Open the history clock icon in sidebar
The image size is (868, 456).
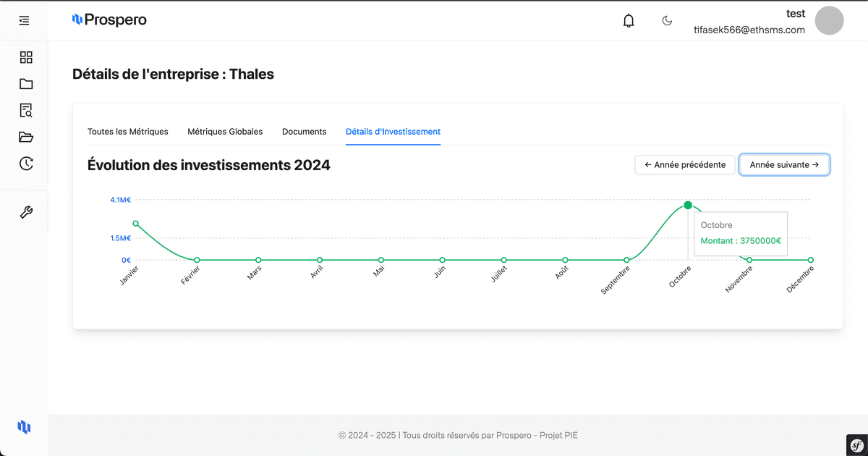tap(26, 164)
